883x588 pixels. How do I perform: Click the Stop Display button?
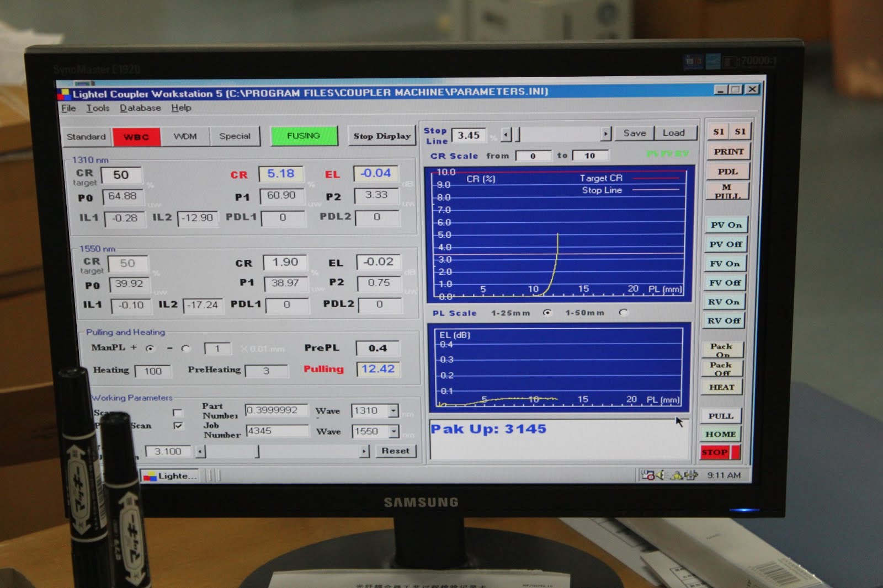[x=382, y=136]
